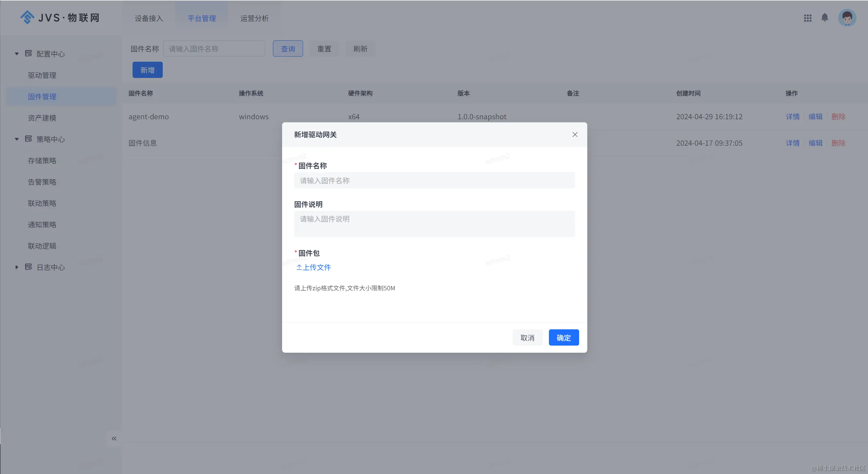Click the 确定 button in dialog
The height and width of the screenshot is (474, 868).
pos(564,337)
